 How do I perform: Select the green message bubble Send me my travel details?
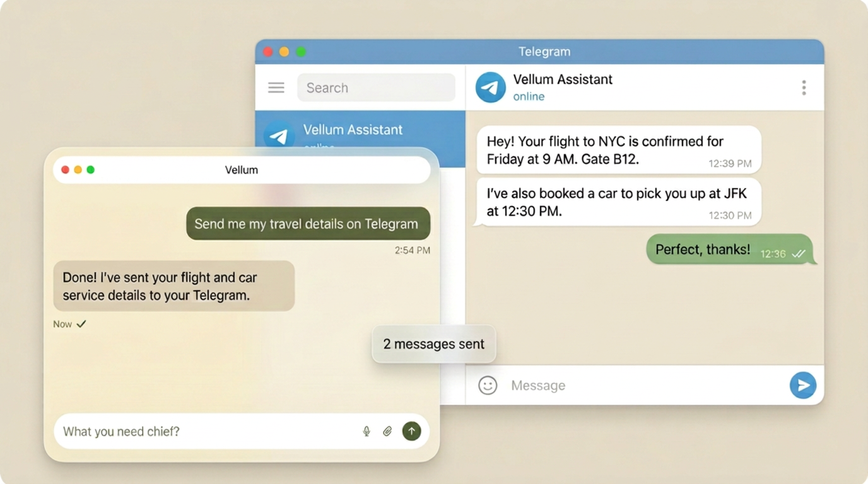click(308, 224)
